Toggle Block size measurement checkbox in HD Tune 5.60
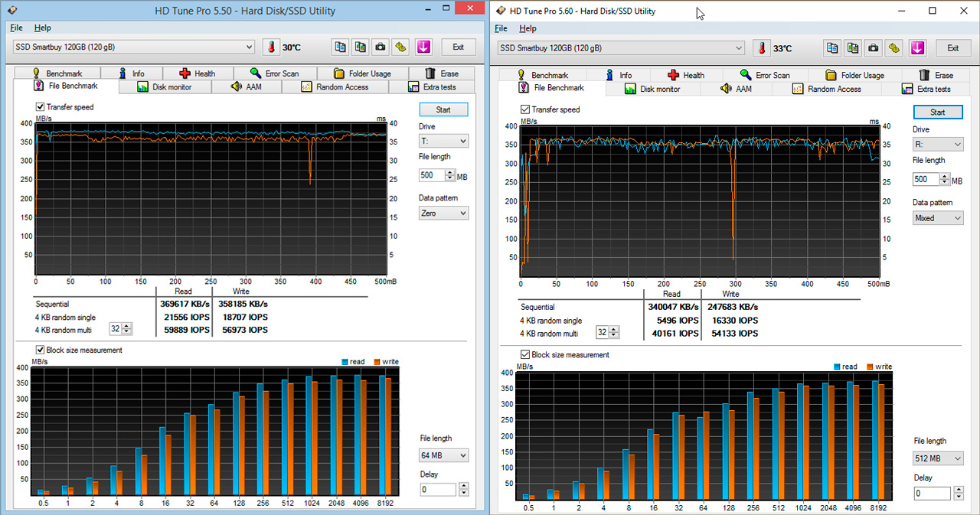The image size is (980, 515). [x=525, y=355]
